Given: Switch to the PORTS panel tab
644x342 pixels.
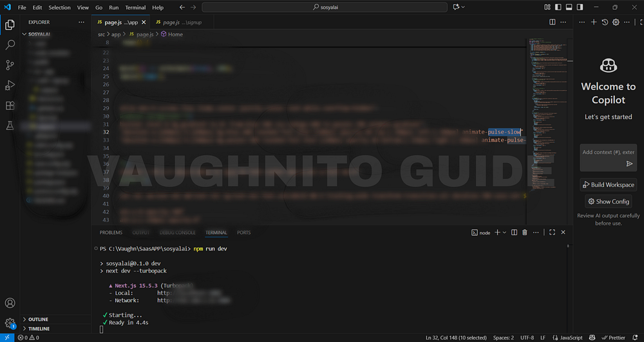Looking at the screenshot, I should coord(243,233).
